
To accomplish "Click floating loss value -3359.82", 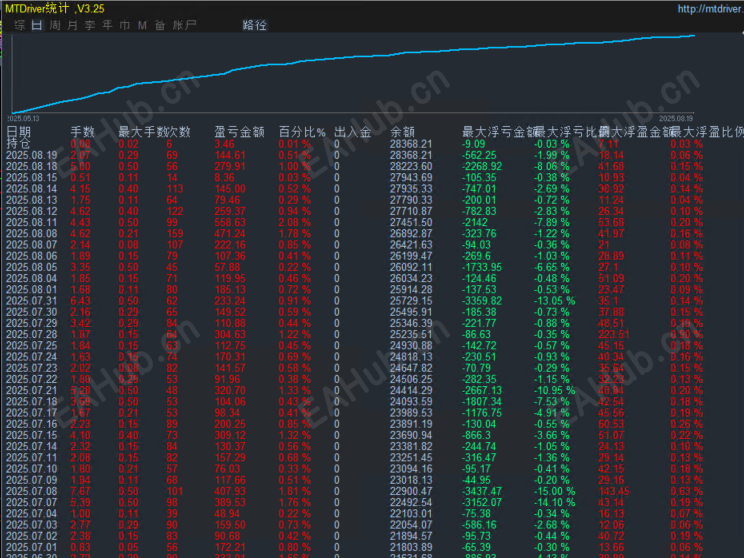I will 482,301.
